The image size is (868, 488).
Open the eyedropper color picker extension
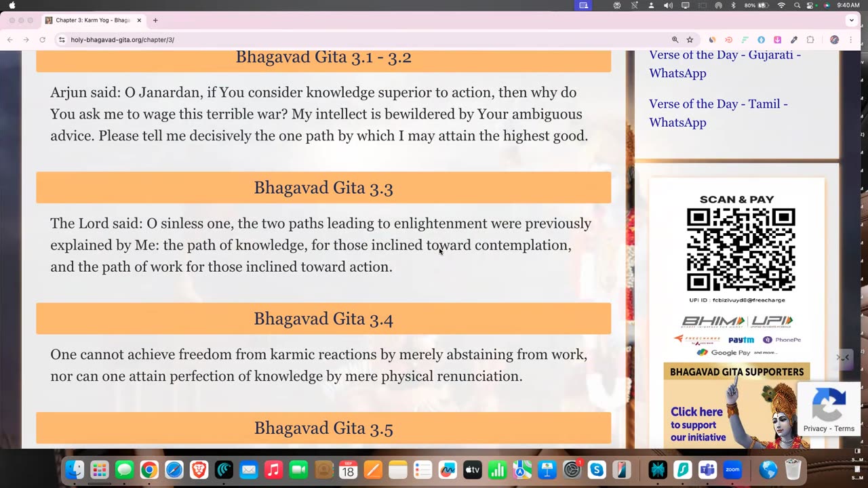tap(793, 40)
